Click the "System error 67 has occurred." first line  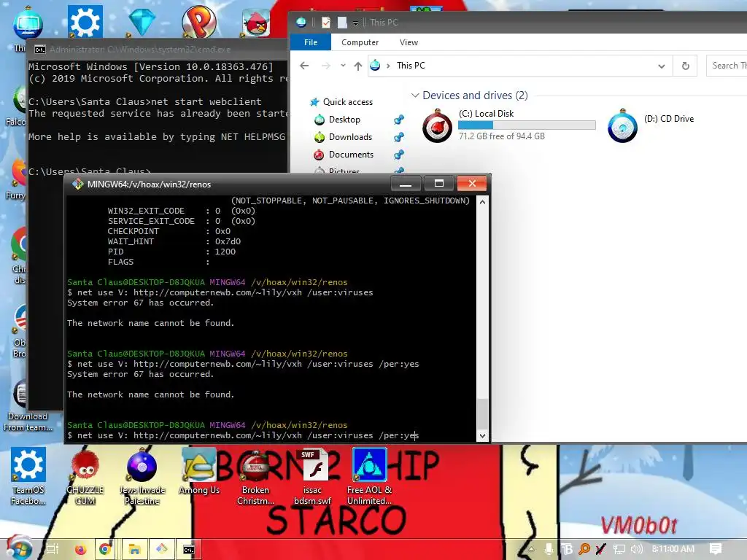click(141, 303)
